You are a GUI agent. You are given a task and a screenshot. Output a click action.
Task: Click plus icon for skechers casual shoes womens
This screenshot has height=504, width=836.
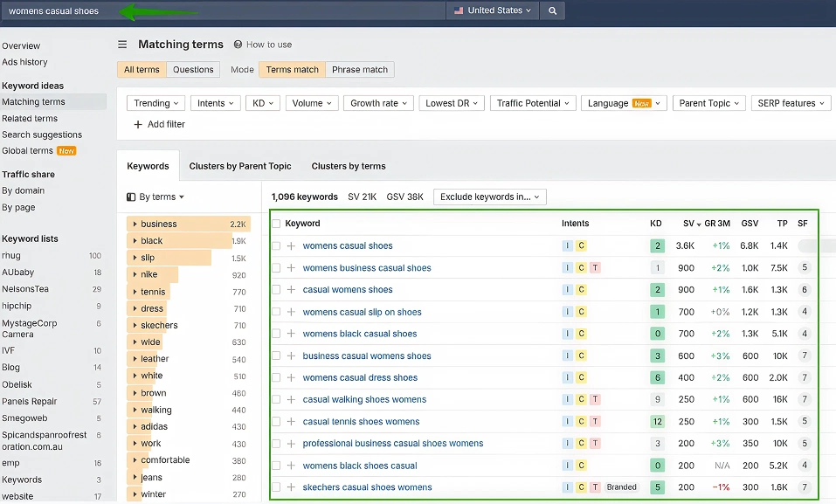click(x=291, y=487)
